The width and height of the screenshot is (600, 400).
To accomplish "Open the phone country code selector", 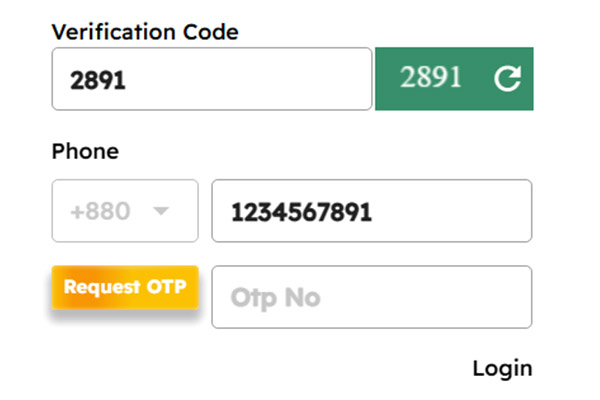I will (125, 211).
